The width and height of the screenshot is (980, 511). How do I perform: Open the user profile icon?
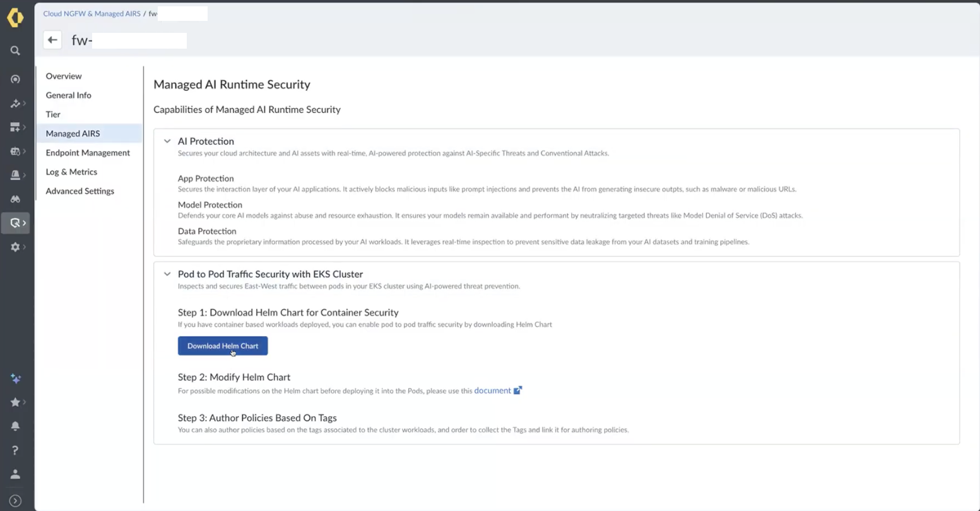point(15,474)
